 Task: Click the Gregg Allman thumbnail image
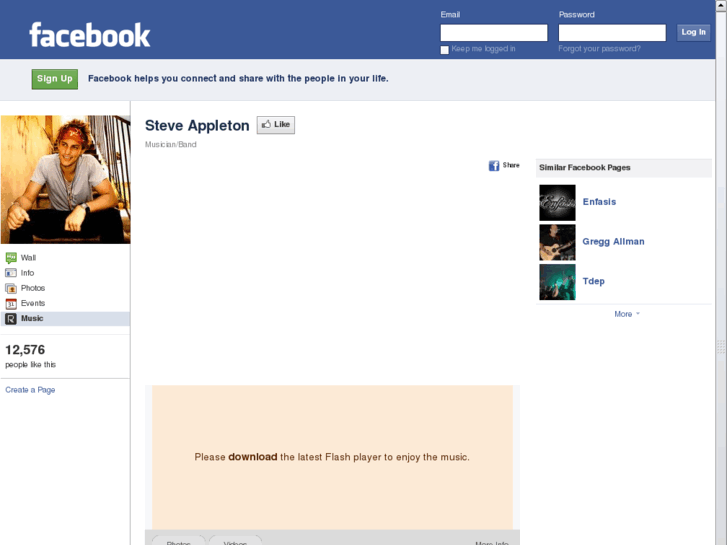point(557,243)
